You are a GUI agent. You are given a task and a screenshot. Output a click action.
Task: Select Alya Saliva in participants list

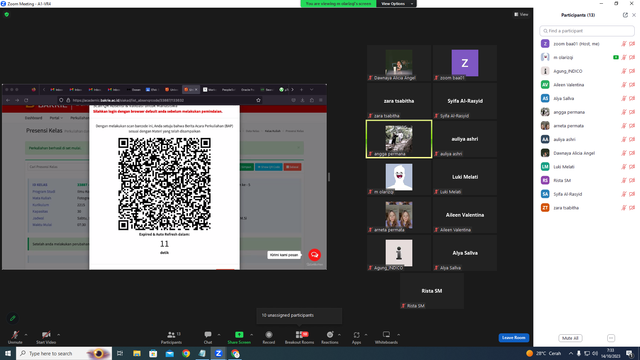click(587, 98)
